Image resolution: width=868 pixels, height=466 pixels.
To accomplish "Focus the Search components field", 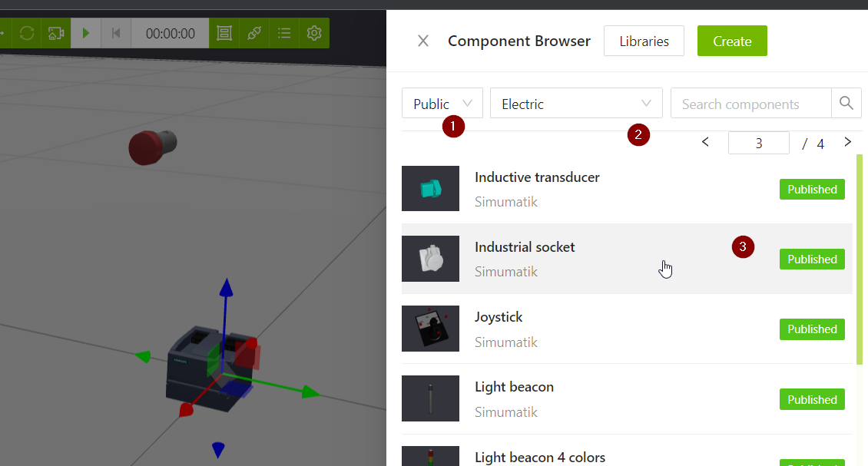I will click(x=751, y=104).
